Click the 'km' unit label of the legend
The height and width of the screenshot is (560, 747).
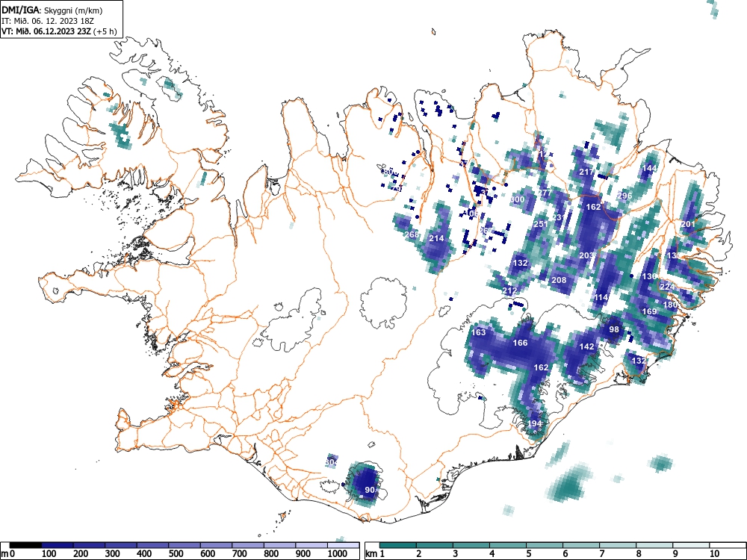tap(371, 554)
